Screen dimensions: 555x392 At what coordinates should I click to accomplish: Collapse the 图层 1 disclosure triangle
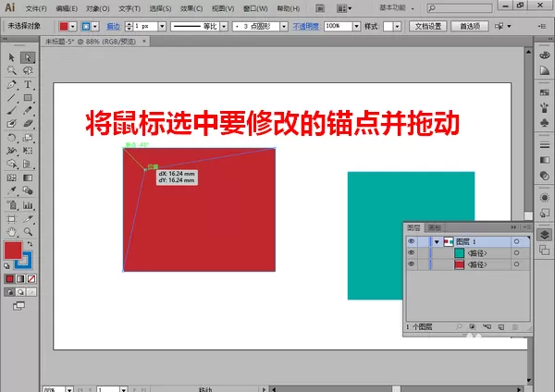point(437,242)
